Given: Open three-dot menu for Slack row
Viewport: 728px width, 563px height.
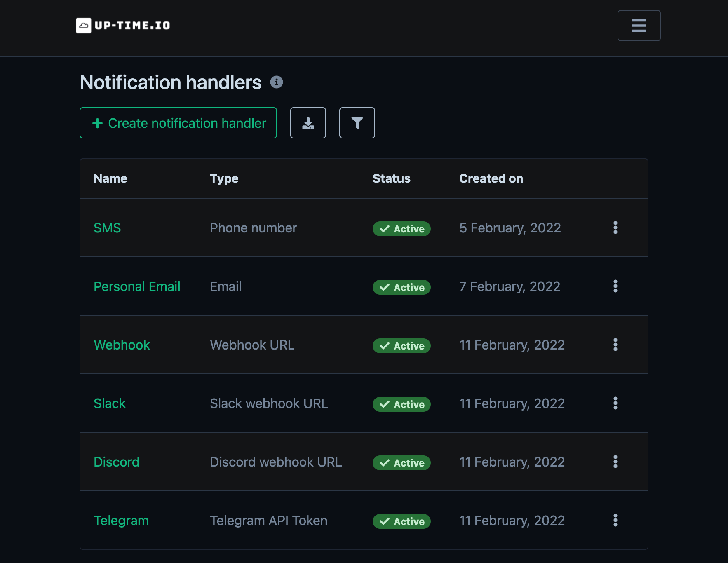Looking at the screenshot, I should pos(615,403).
